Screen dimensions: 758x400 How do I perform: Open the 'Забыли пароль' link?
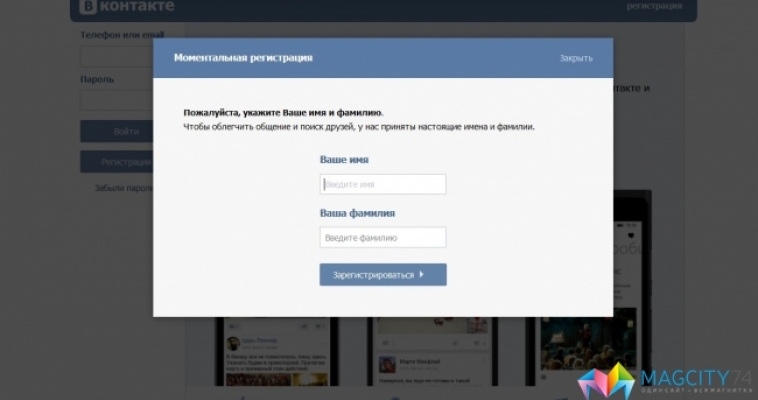pyautogui.click(x=124, y=188)
